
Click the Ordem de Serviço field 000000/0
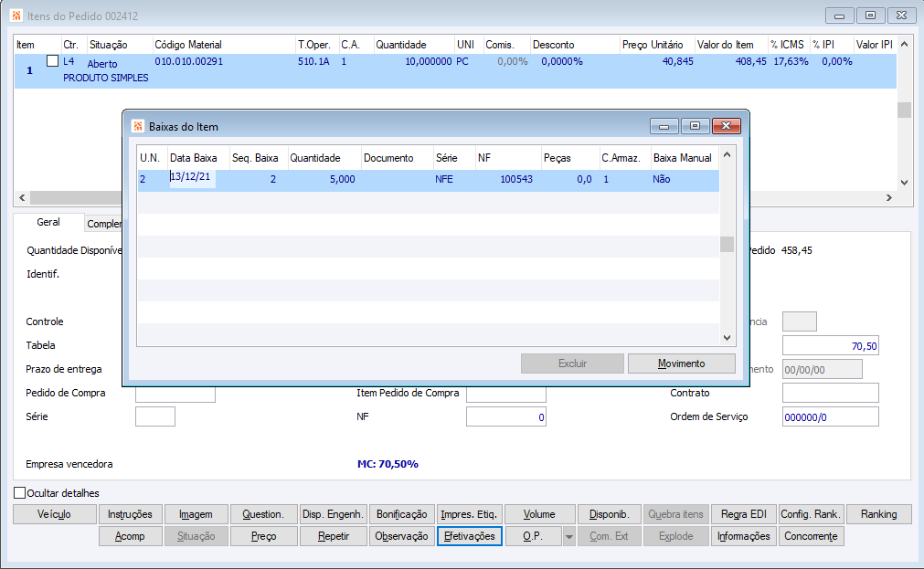[x=830, y=416]
